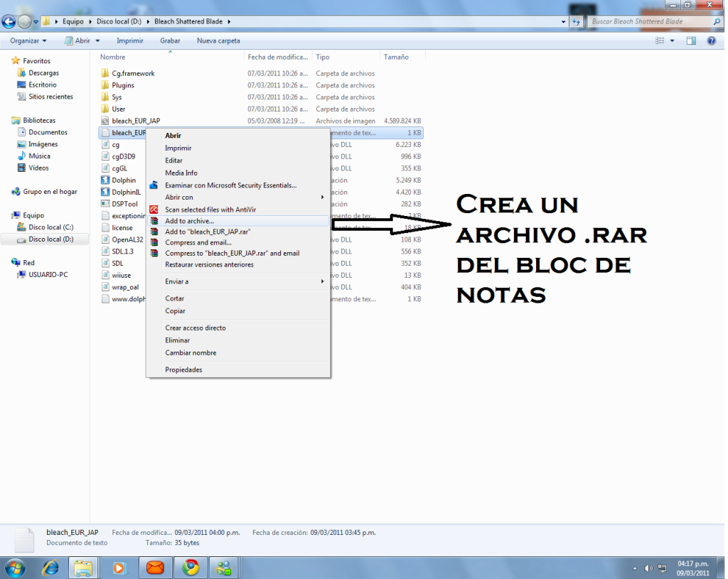Click Nueva carpeta in the toolbar

click(x=218, y=40)
